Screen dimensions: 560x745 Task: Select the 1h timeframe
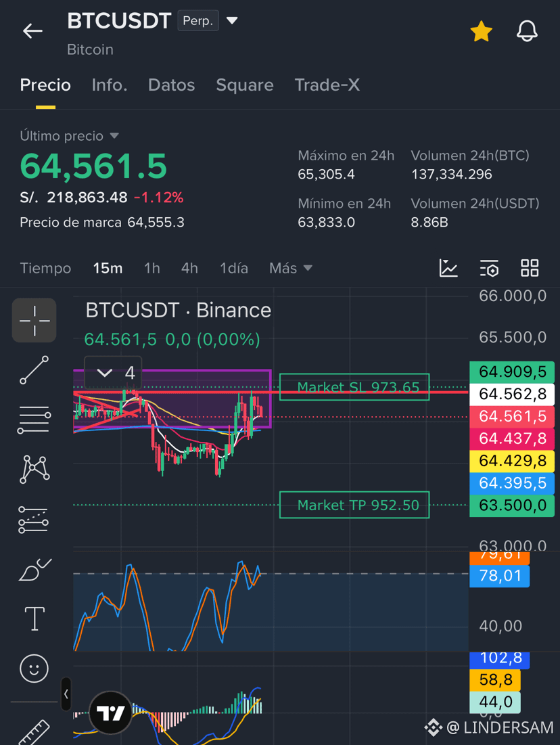coord(152,269)
